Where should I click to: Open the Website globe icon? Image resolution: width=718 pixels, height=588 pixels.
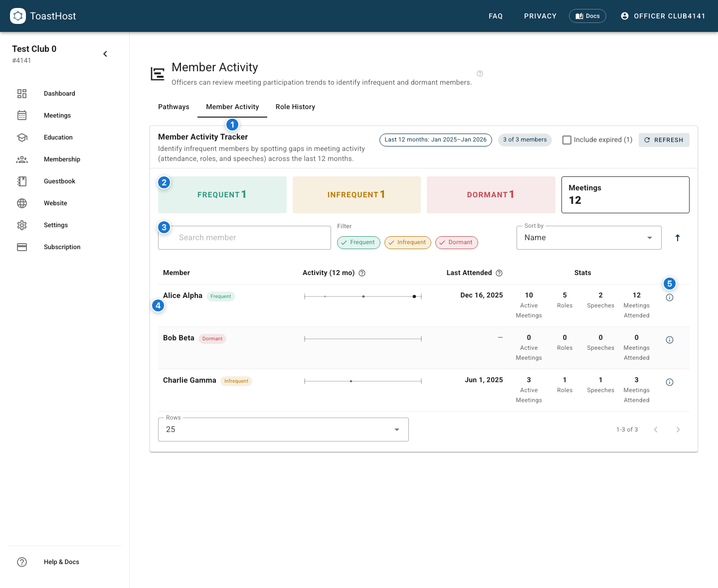22,203
